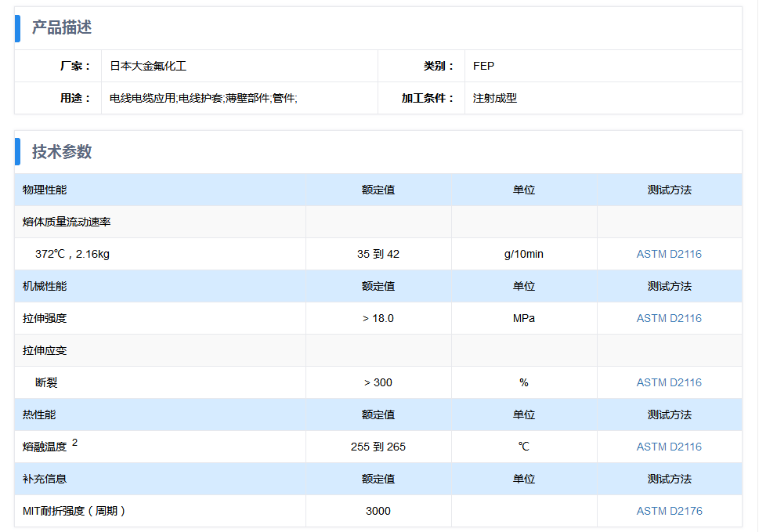The height and width of the screenshot is (532, 759).
Task: Click the FEP category value
Action: 483,67
